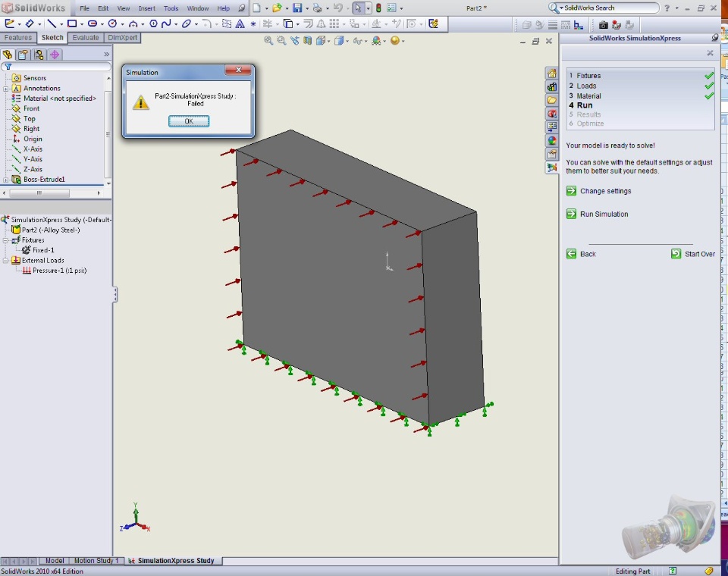The image size is (728, 576).
Task: Open the Line tool dropdown arrow
Action: 61,24
